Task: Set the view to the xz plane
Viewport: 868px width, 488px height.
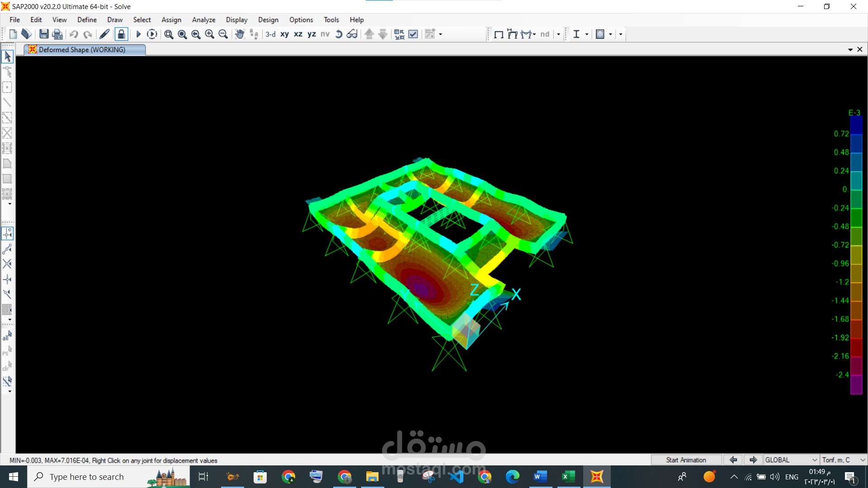Action: pyautogui.click(x=298, y=34)
